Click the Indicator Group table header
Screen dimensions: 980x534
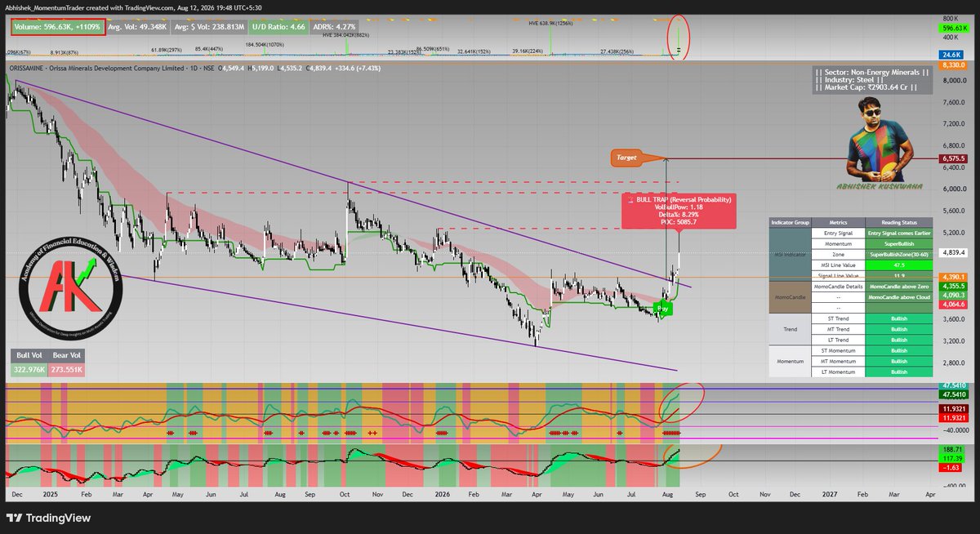pos(788,222)
